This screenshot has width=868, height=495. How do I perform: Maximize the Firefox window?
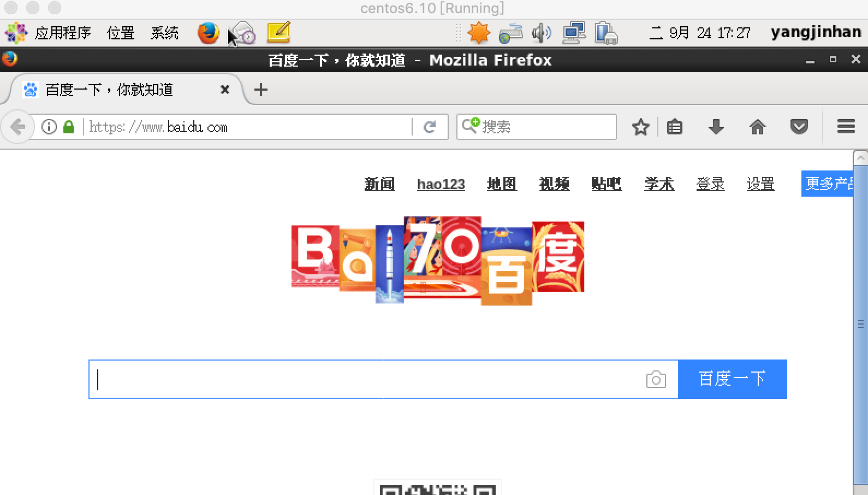point(833,59)
